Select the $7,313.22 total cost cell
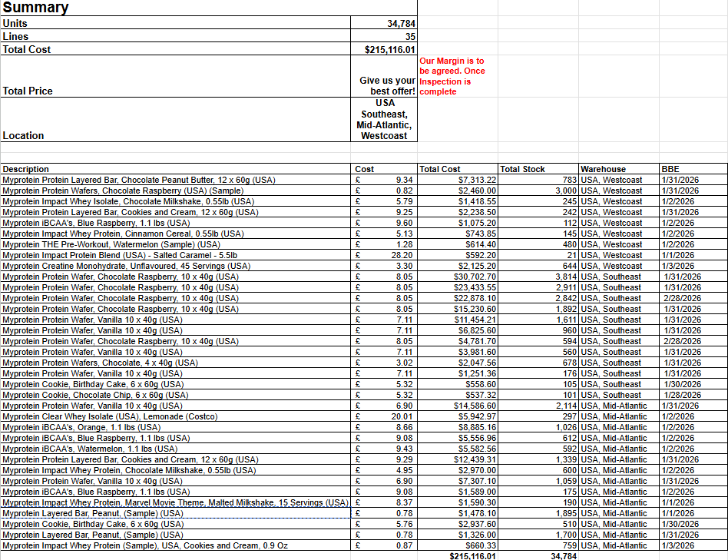 click(x=458, y=180)
